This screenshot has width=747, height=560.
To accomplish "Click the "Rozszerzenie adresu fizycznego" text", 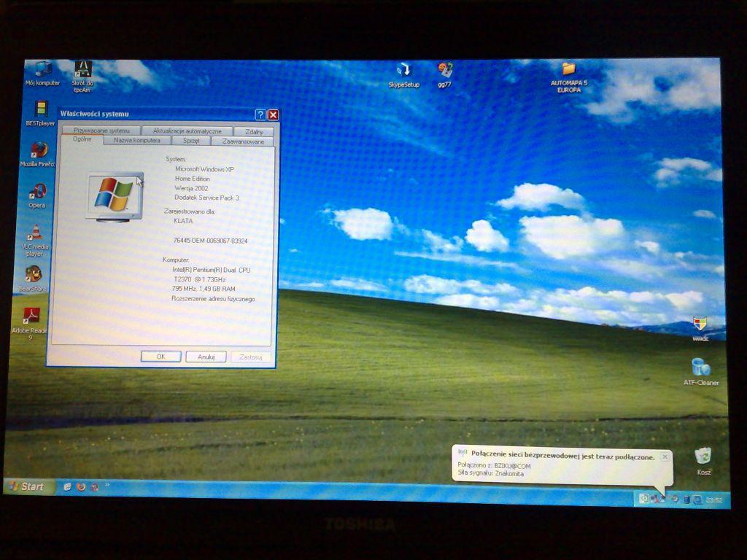I will point(213,299).
